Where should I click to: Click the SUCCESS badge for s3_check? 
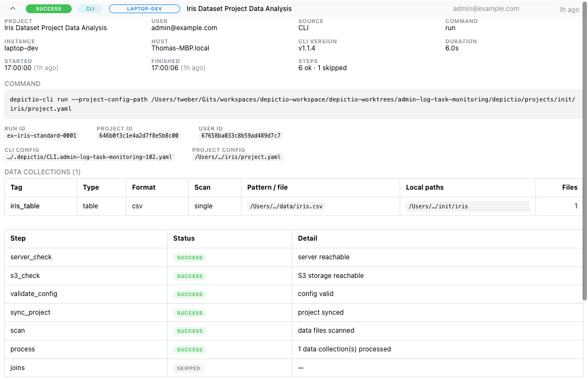189,276
